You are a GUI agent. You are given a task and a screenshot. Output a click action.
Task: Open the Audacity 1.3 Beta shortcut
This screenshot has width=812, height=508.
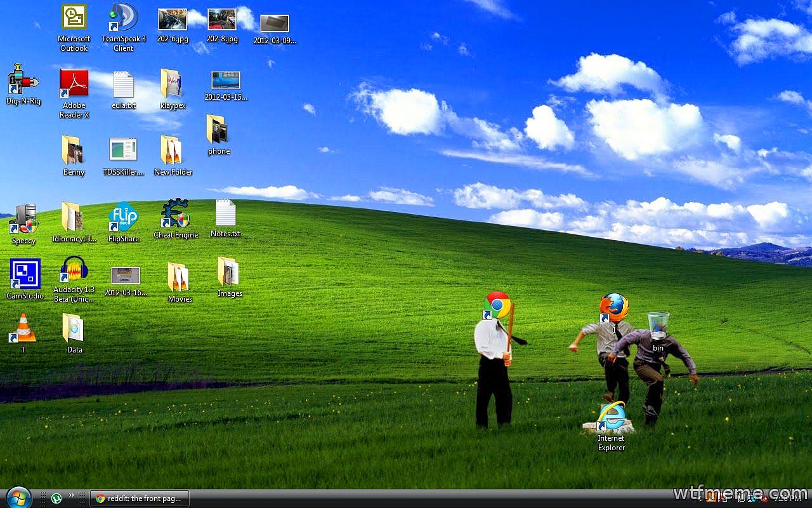point(74,269)
